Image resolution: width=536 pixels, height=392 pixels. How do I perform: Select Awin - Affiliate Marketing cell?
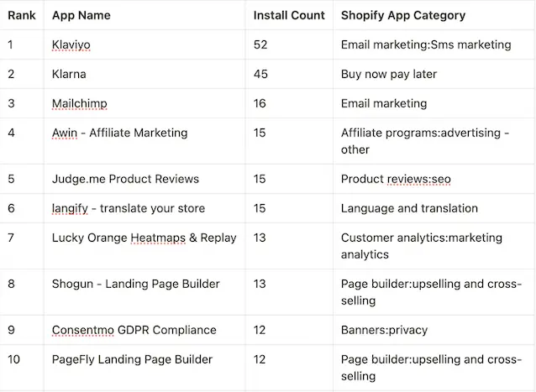click(145, 141)
